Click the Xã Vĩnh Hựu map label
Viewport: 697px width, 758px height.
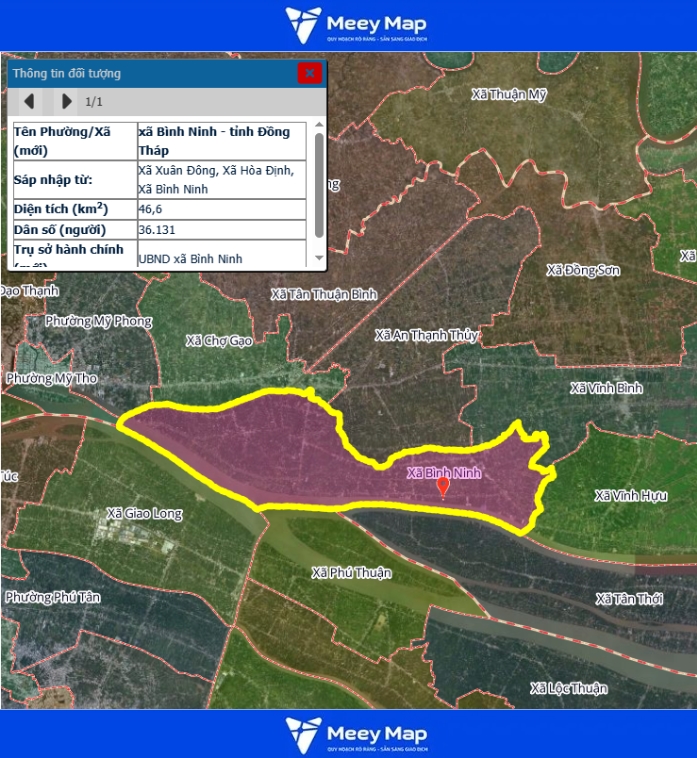[x=630, y=496]
